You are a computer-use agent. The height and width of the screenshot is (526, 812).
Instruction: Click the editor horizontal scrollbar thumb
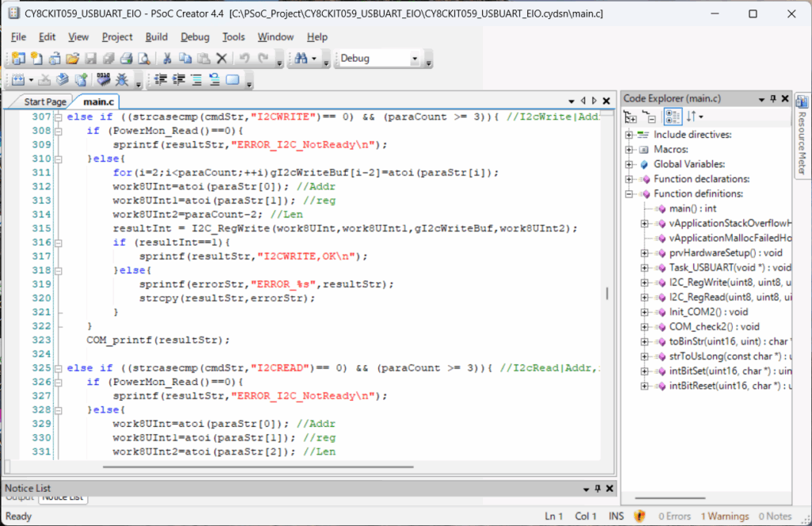click(258, 467)
